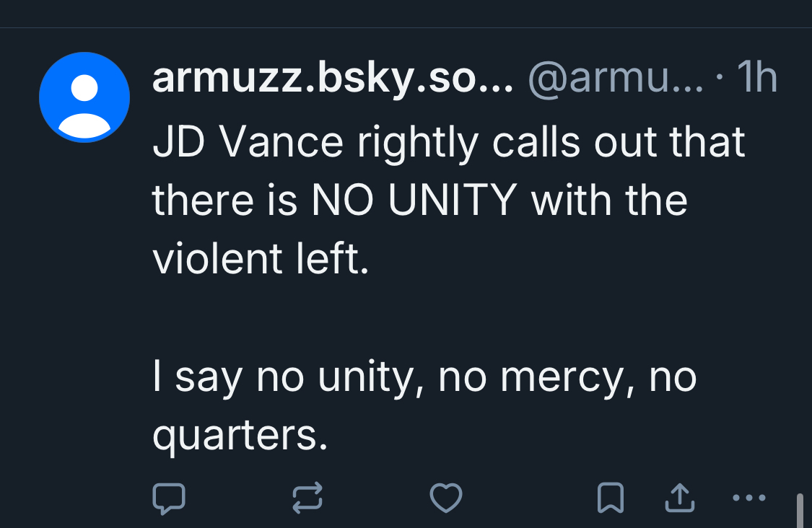Open the reply composer via speech bubble icon

(169, 498)
